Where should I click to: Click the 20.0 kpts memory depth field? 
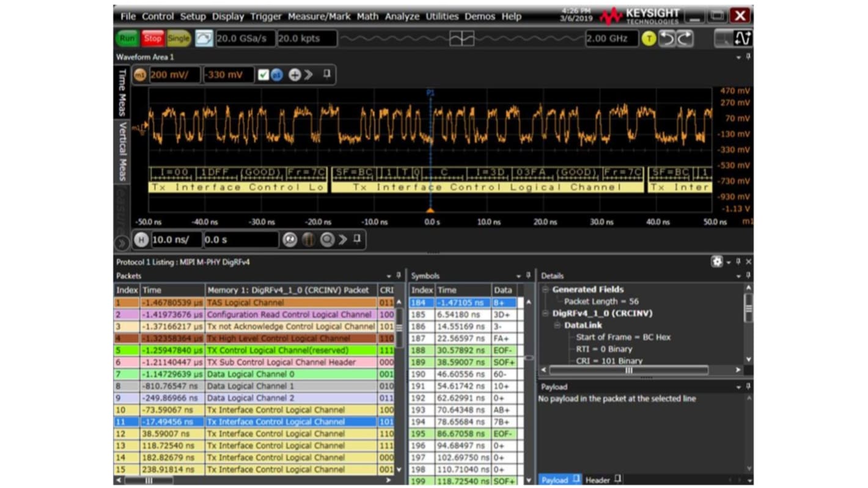pyautogui.click(x=307, y=39)
